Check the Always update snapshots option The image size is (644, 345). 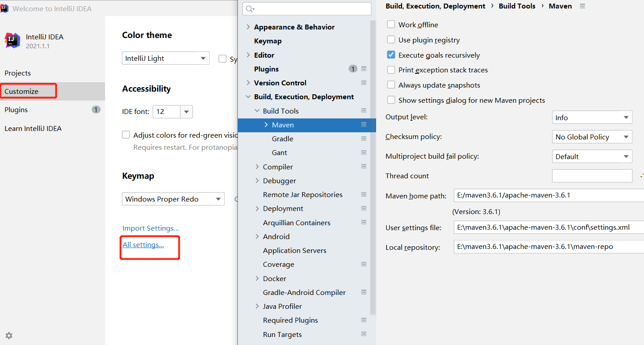click(x=391, y=85)
